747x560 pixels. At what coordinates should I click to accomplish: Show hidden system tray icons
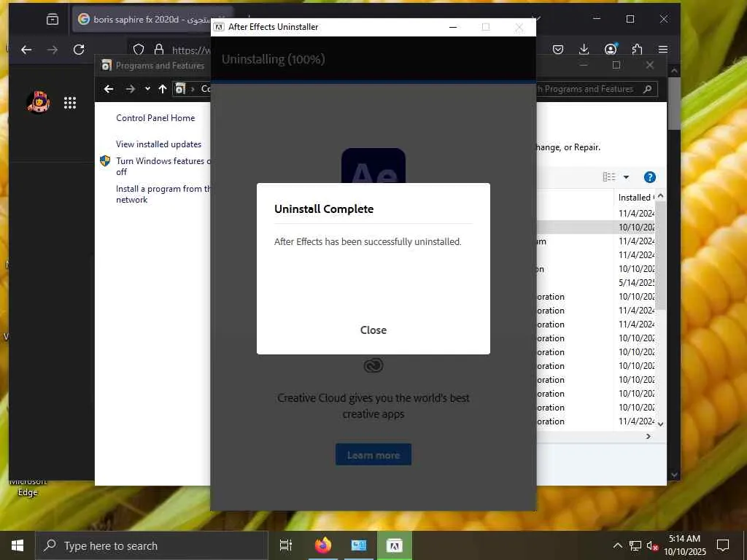coord(617,545)
